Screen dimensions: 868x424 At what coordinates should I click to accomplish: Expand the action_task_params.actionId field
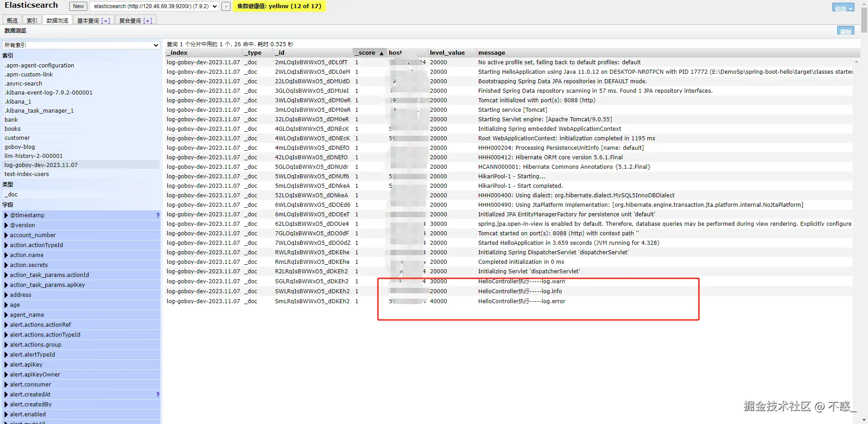[x=6, y=275]
